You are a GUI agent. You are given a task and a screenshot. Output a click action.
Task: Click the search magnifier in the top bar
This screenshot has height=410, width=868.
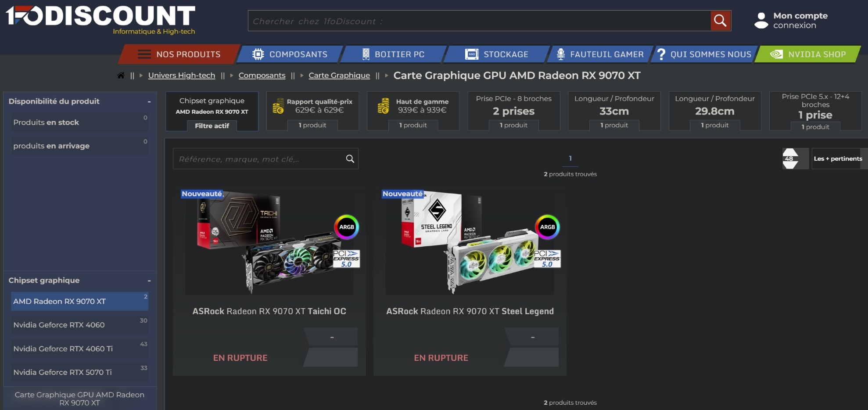[720, 20]
